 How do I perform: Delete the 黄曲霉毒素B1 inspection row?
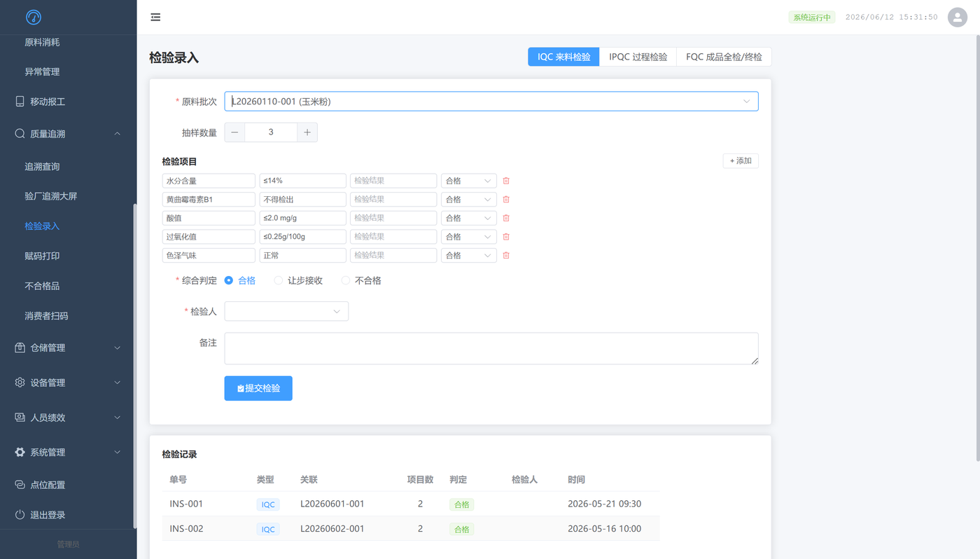(506, 200)
